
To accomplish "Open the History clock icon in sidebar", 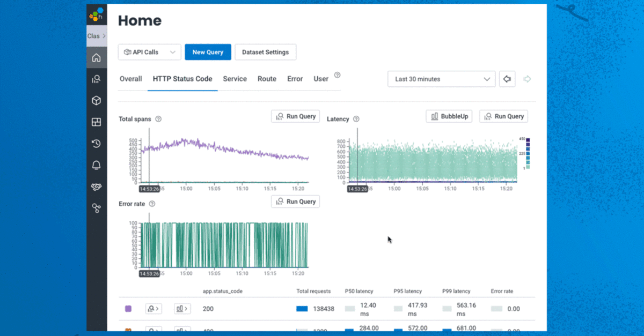I will click(x=97, y=144).
